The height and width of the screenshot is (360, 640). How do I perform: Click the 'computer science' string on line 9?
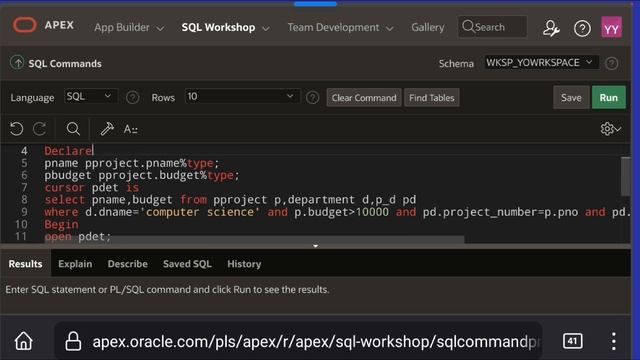[199, 212]
